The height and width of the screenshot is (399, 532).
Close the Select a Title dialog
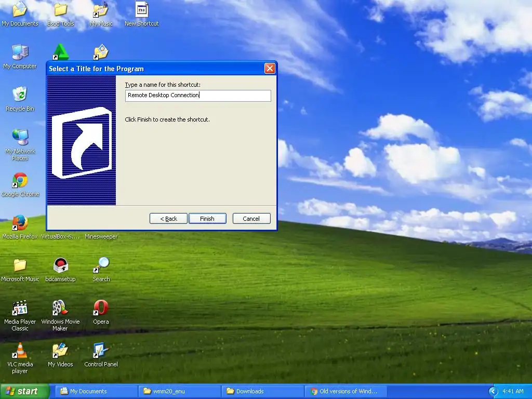[270, 69]
